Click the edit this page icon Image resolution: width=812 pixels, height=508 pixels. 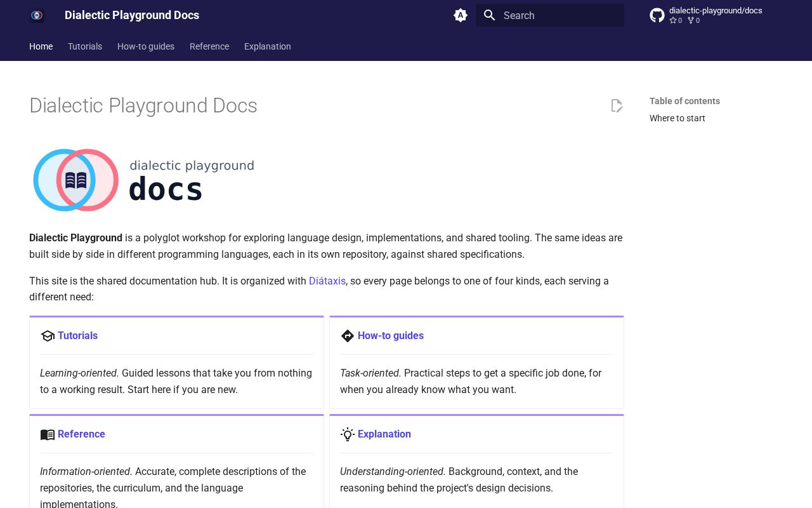click(x=617, y=106)
